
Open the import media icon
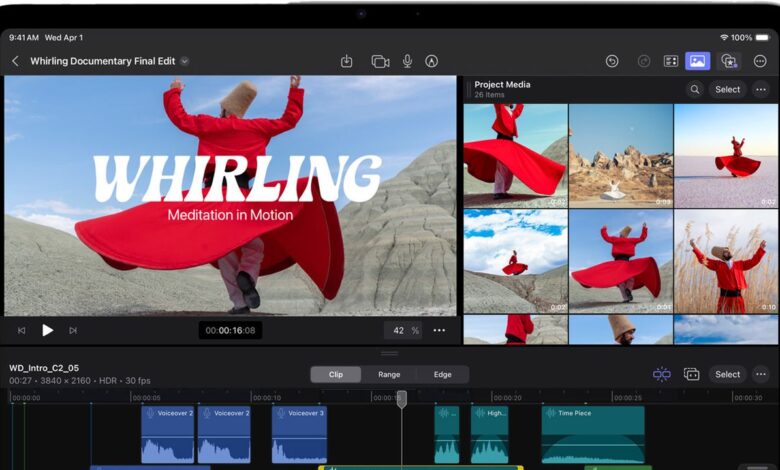[346, 61]
